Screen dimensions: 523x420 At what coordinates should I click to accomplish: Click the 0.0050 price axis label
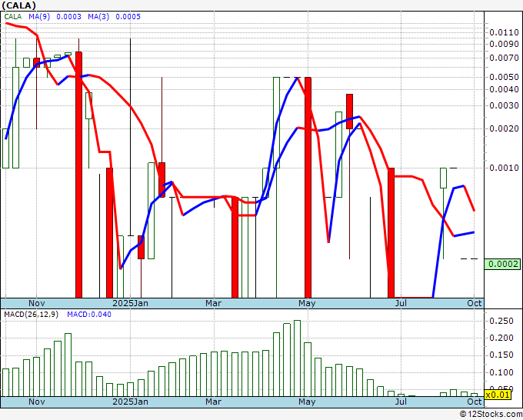[x=503, y=77]
